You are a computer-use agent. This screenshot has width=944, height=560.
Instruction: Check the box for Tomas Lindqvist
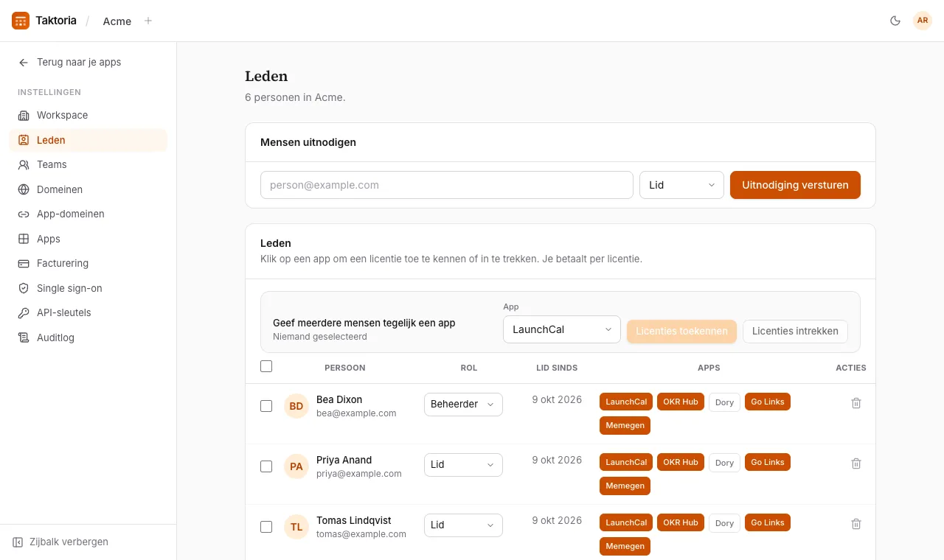click(x=266, y=527)
